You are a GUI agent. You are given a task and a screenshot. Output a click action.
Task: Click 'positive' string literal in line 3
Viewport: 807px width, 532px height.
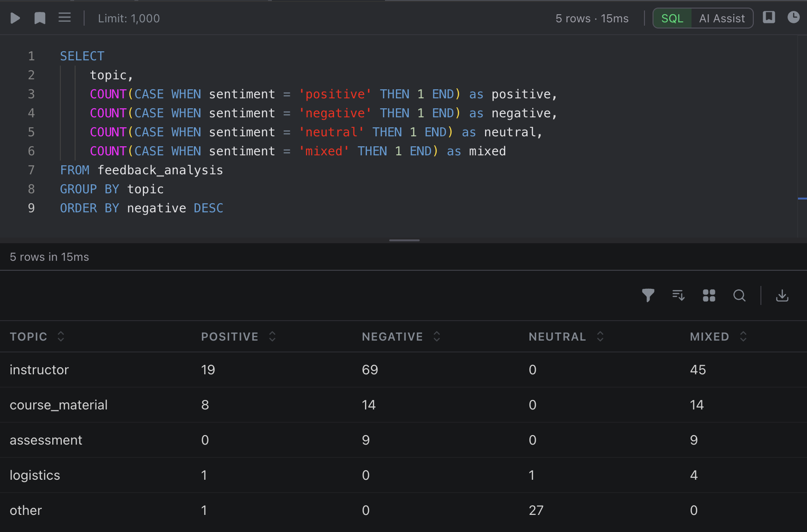point(335,94)
